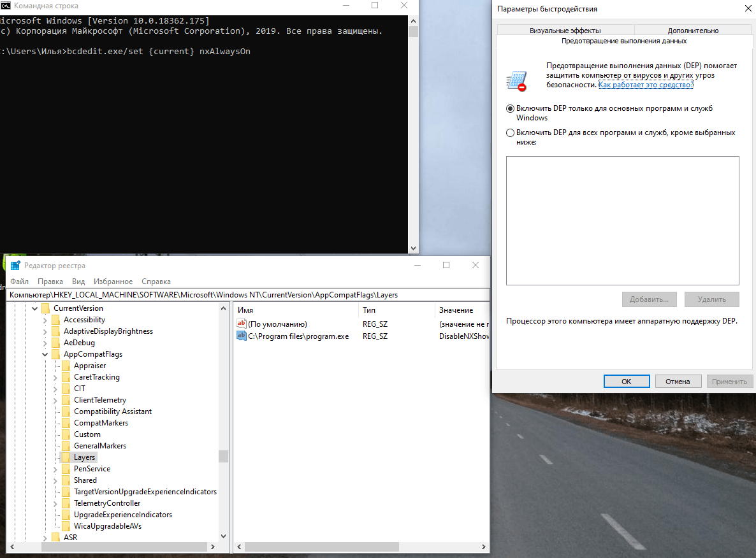The width and height of the screenshot is (756, 558).
Task: Expand the ClientTelemetry key node
Action: click(x=55, y=400)
